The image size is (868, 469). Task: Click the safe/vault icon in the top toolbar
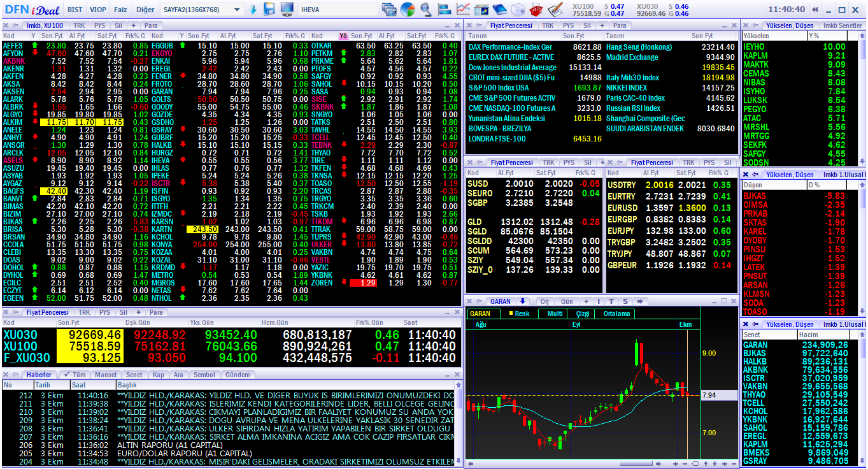[x=517, y=10]
